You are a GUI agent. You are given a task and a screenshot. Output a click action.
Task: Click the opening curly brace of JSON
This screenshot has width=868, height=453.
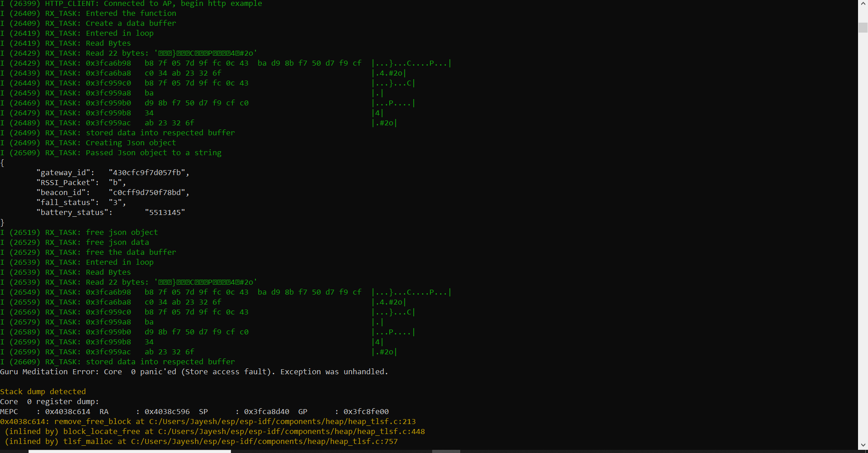click(x=2, y=162)
